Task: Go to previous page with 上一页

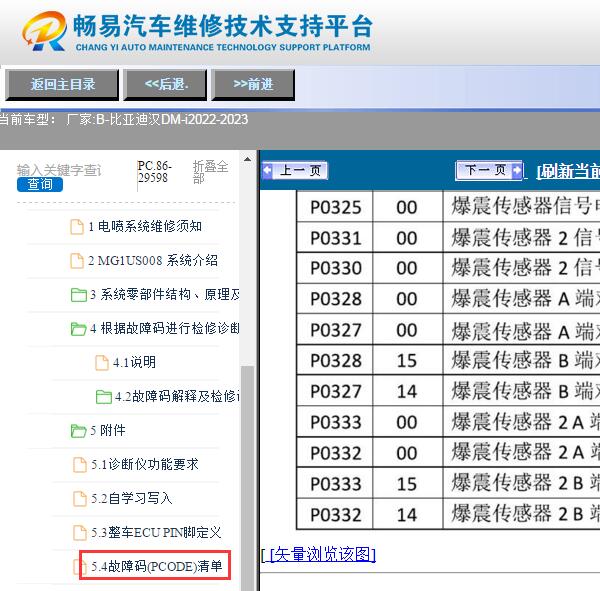Action: [295, 170]
